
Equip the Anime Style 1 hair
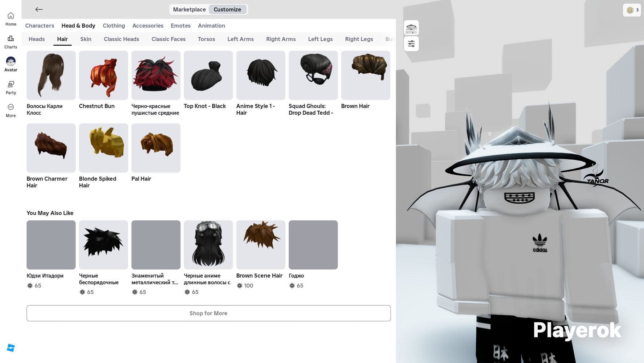pos(261,75)
